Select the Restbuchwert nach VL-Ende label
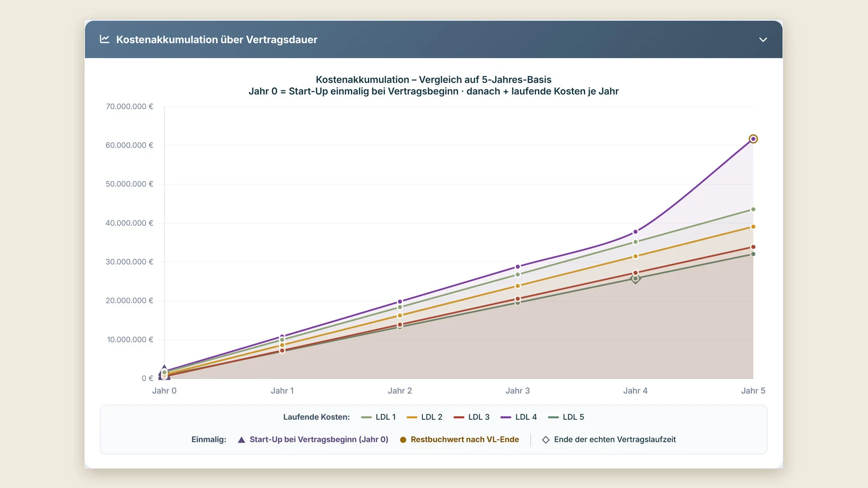Viewport: 868px width, 488px height. click(465, 440)
